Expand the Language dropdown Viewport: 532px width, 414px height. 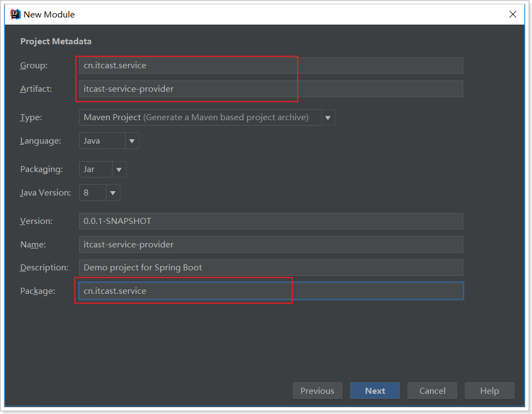click(132, 141)
